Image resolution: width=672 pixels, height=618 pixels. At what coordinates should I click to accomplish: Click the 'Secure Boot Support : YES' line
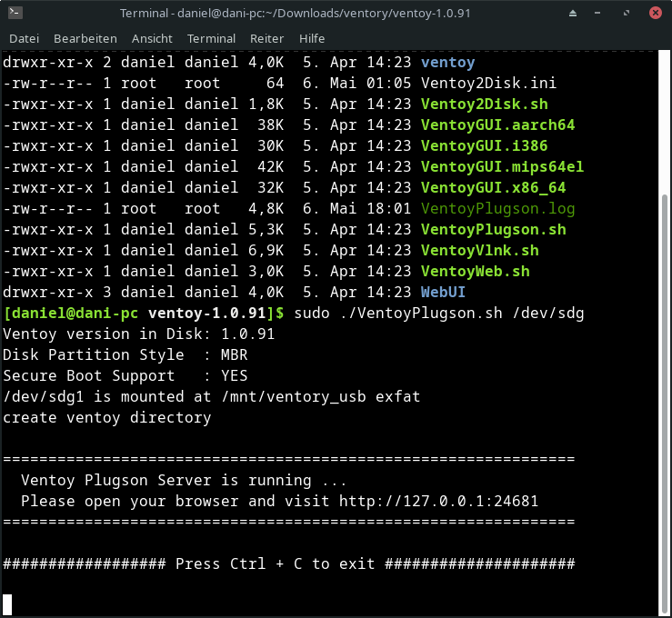pos(125,375)
